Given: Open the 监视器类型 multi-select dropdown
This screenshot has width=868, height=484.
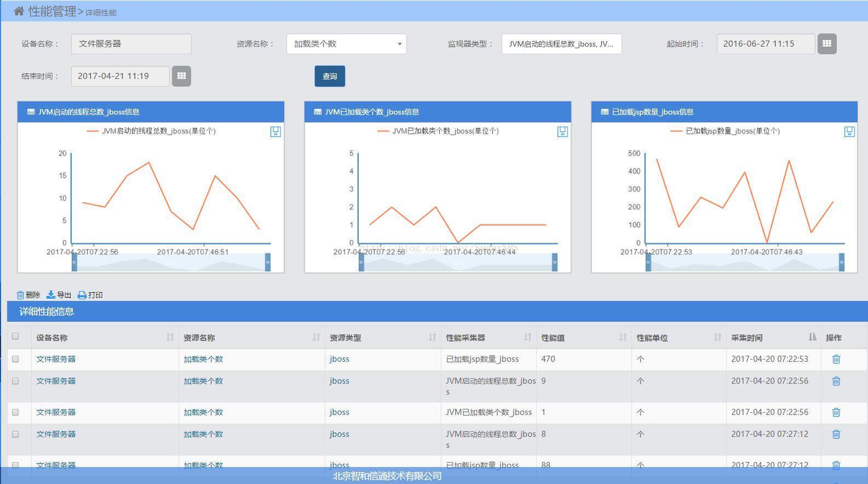Looking at the screenshot, I should pyautogui.click(x=561, y=44).
